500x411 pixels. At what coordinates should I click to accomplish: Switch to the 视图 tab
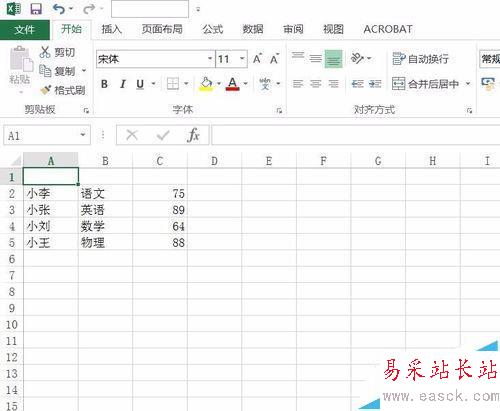(x=333, y=29)
